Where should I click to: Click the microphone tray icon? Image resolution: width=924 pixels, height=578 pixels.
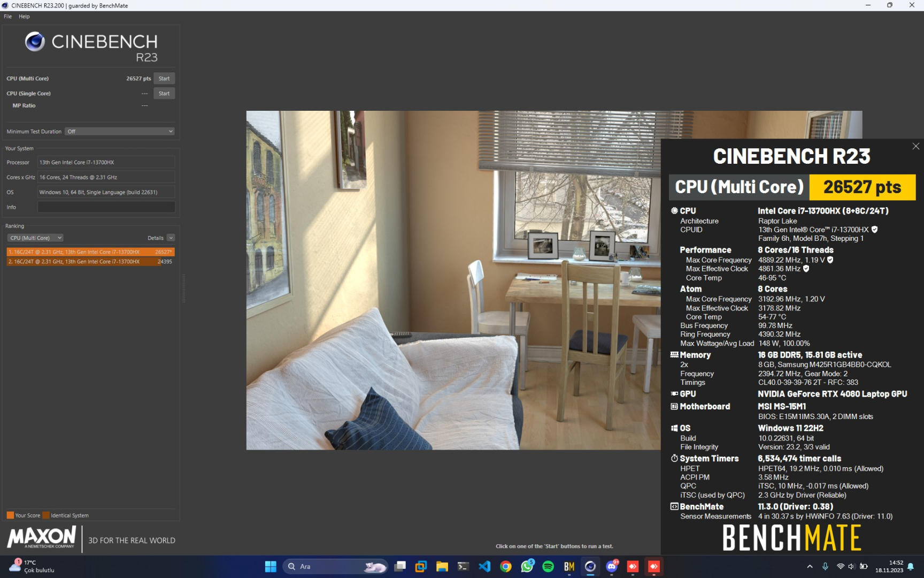tap(825, 566)
